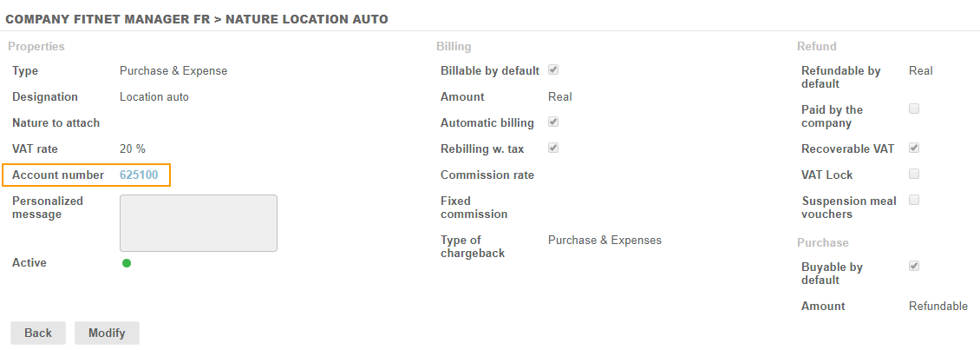Toggle Recoverable VAT checkbox

pyautogui.click(x=914, y=149)
